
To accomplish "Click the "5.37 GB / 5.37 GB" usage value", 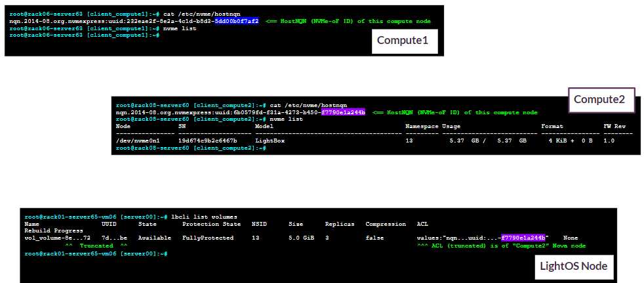I will click(x=488, y=141).
